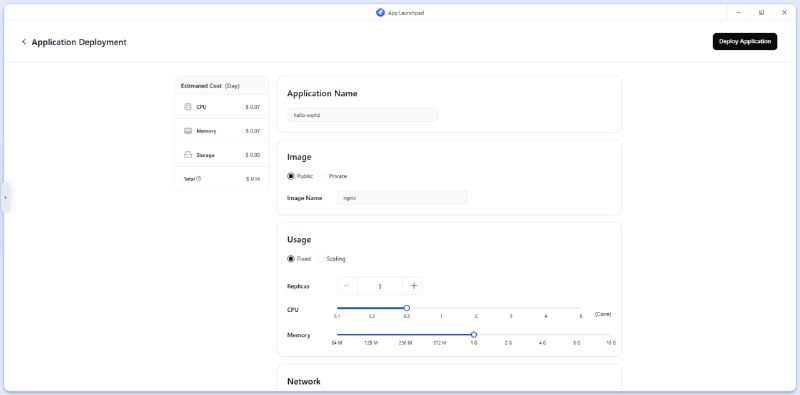
Task: Choose the Scaling usage option
Action: click(320, 259)
